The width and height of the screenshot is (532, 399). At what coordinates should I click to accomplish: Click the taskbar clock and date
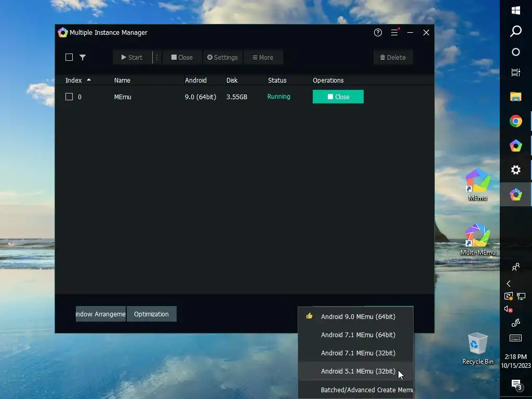point(516,361)
